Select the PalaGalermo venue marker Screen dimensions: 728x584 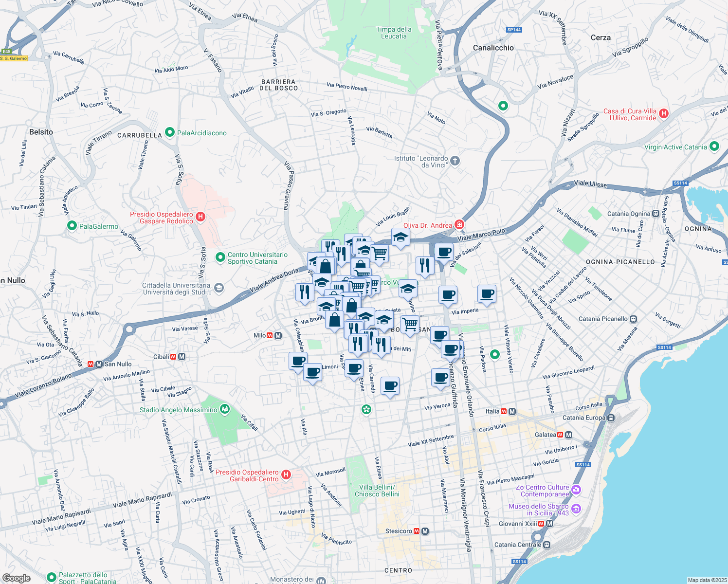pyautogui.click(x=72, y=226)
